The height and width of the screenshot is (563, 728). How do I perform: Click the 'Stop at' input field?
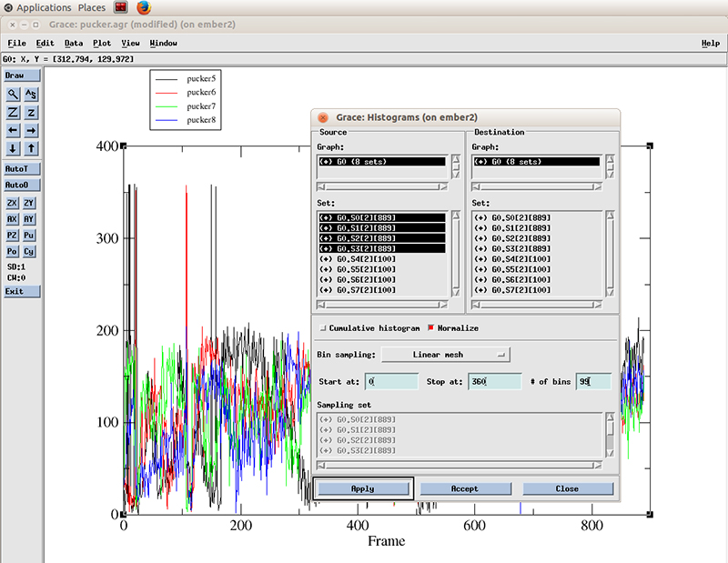[495, 382]
